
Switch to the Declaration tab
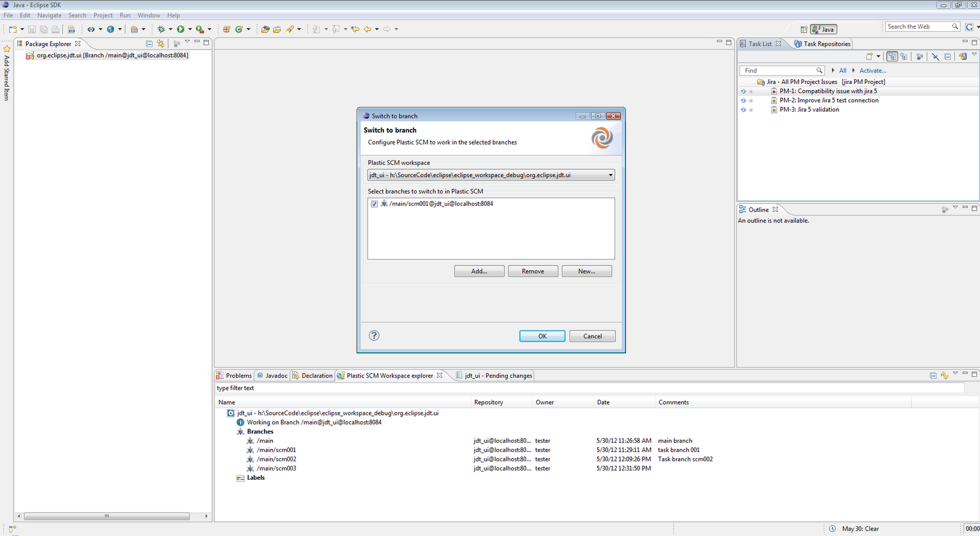click(312, 376)
